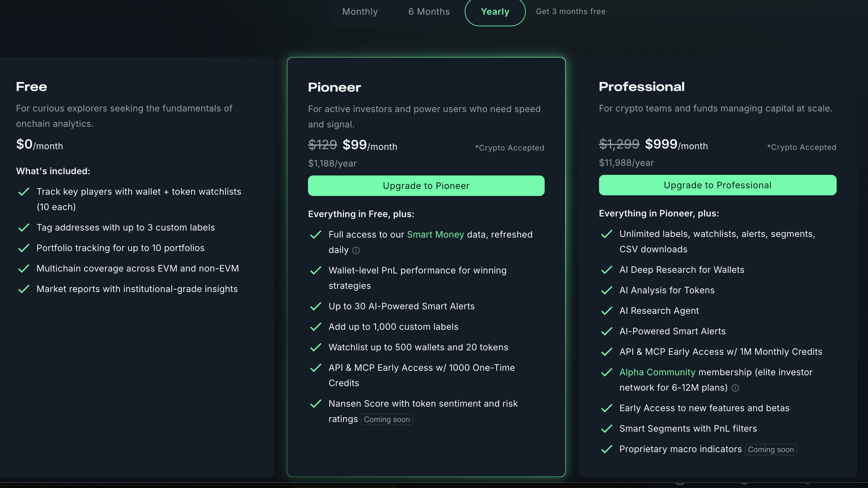Select the Yearly billing tab

[x=495, y=12]
